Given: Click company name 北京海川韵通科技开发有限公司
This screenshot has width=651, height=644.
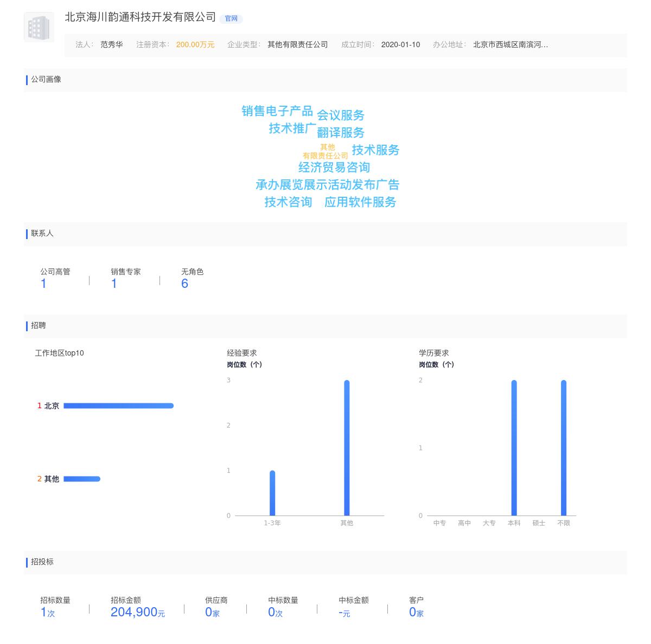Looking at the screenshot, I should (141, 17).
